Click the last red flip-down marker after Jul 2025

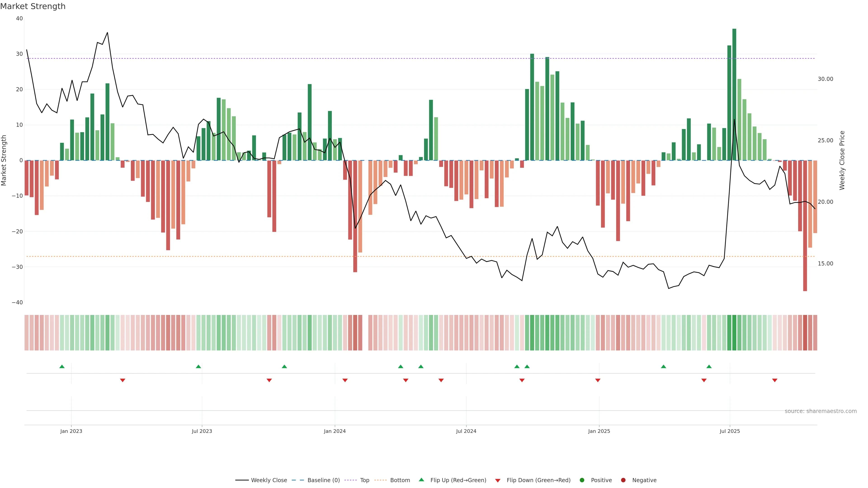[775, 380]
